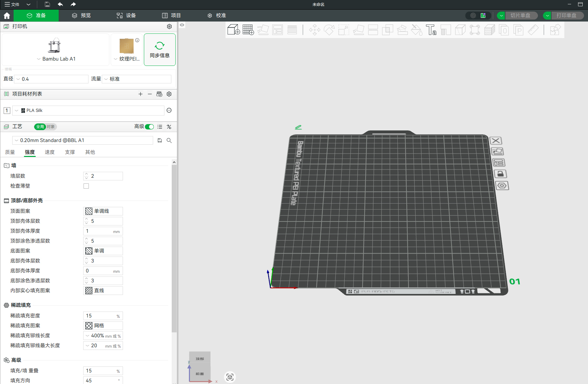
Task: Open the 速度 settings tab
Action: click(50, 152)
